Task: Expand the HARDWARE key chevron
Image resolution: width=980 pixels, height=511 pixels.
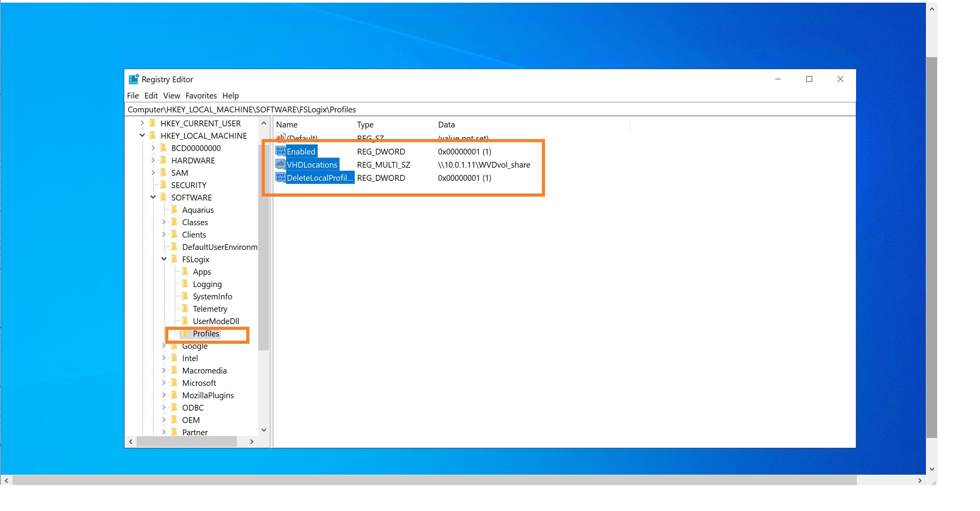Action: pos(153,160)
